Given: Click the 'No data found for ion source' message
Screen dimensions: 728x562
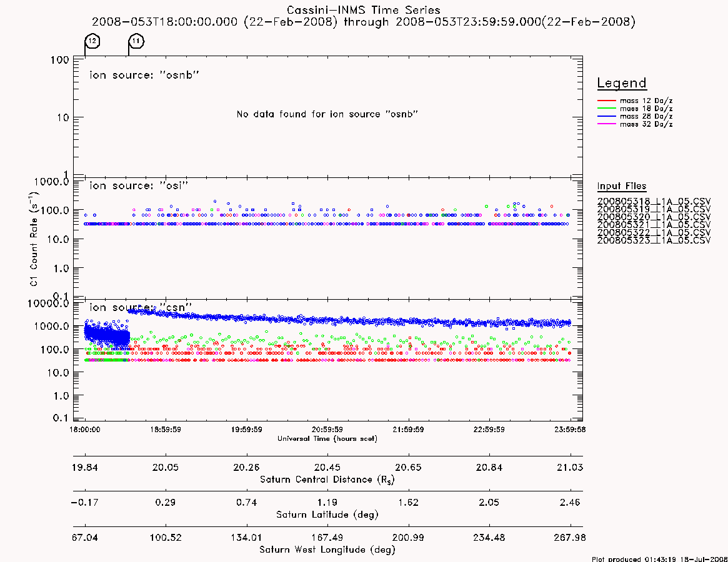Looking at the screenshot, I should pyautogui.click(x=327, y=114).
